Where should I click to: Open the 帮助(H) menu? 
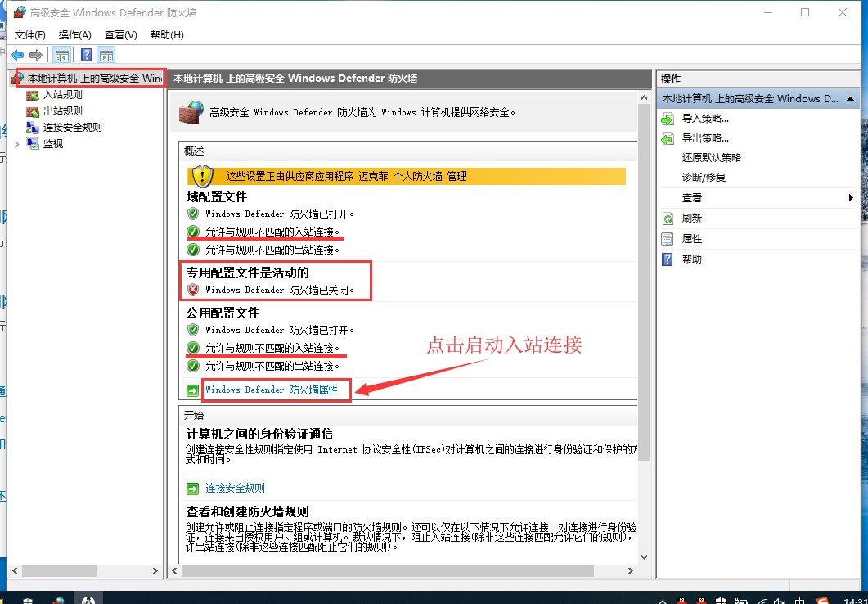tap(167, 35)
